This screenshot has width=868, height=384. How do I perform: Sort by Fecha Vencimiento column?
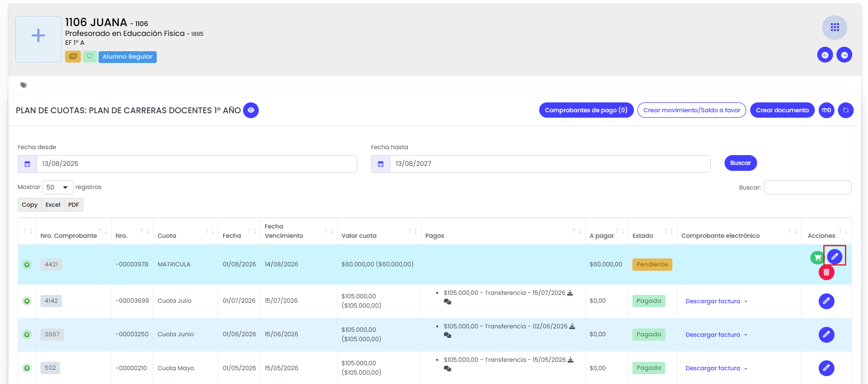299,231
